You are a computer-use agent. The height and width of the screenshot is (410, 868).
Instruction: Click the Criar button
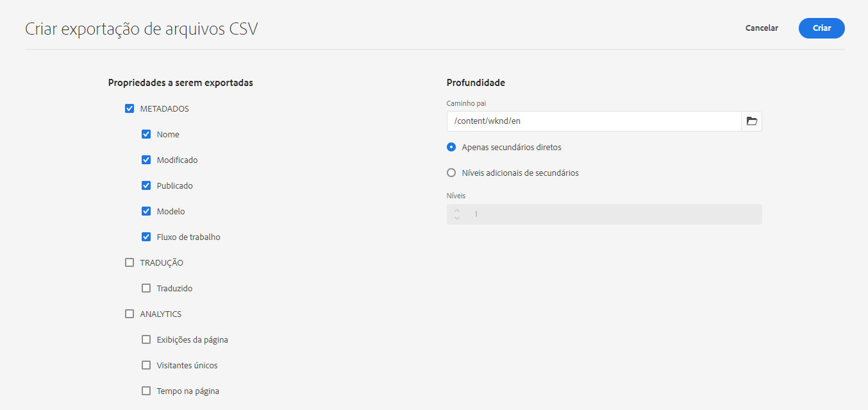click(821, 28)
